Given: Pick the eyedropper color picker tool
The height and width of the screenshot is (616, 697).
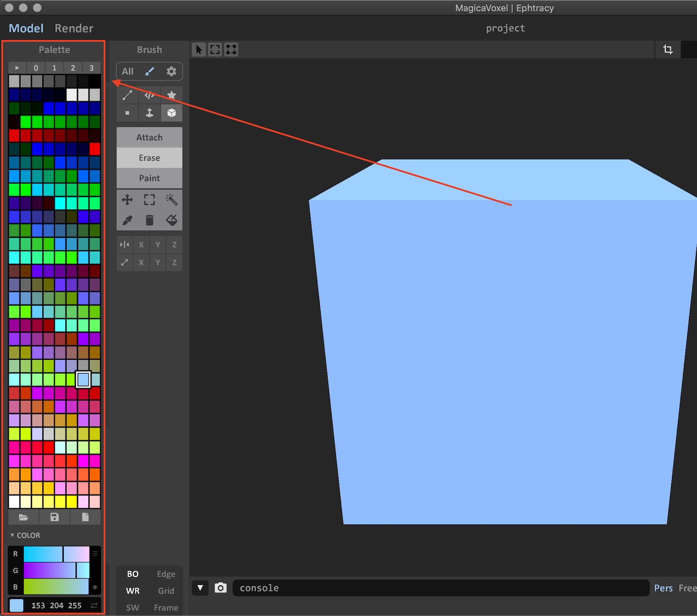Looking at the screenshot, I should click(x=127, y=220).
